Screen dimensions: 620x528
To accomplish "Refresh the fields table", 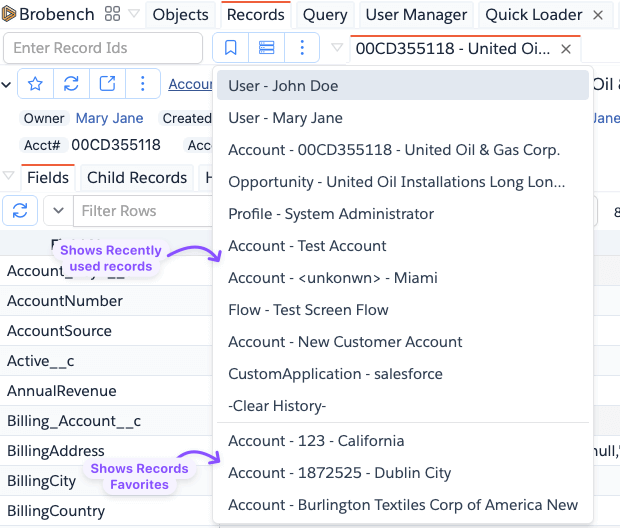I will pyautogui.click(x=20, y=210).
